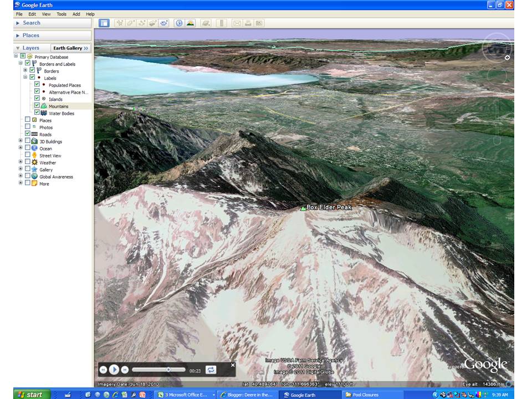Open the Help menu

point(90,14)
